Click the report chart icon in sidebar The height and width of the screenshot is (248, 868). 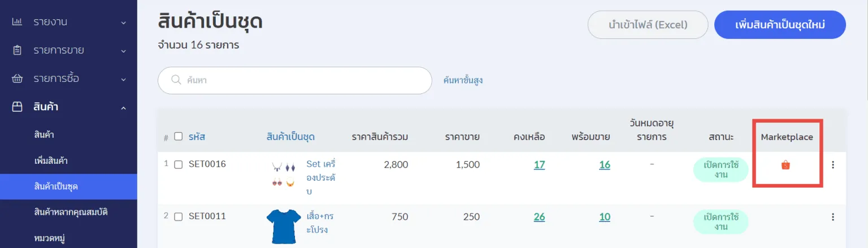tap(17, 22)
